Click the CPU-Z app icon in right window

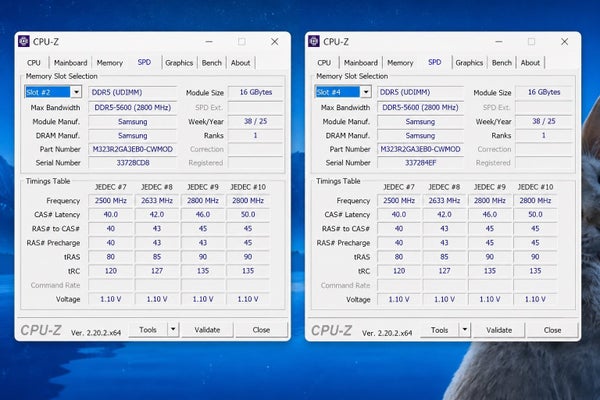[314, 41]
